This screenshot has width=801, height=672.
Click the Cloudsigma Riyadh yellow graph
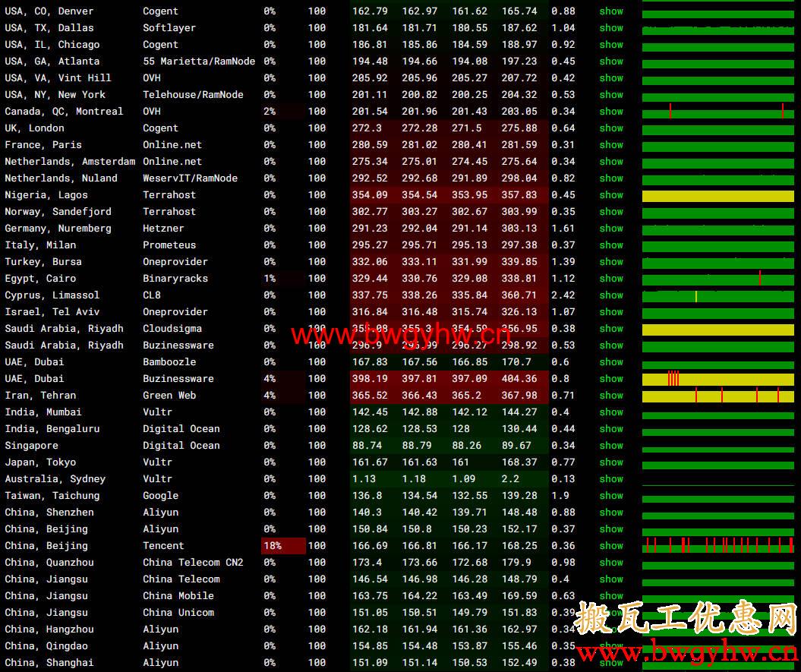coord(717,330)
